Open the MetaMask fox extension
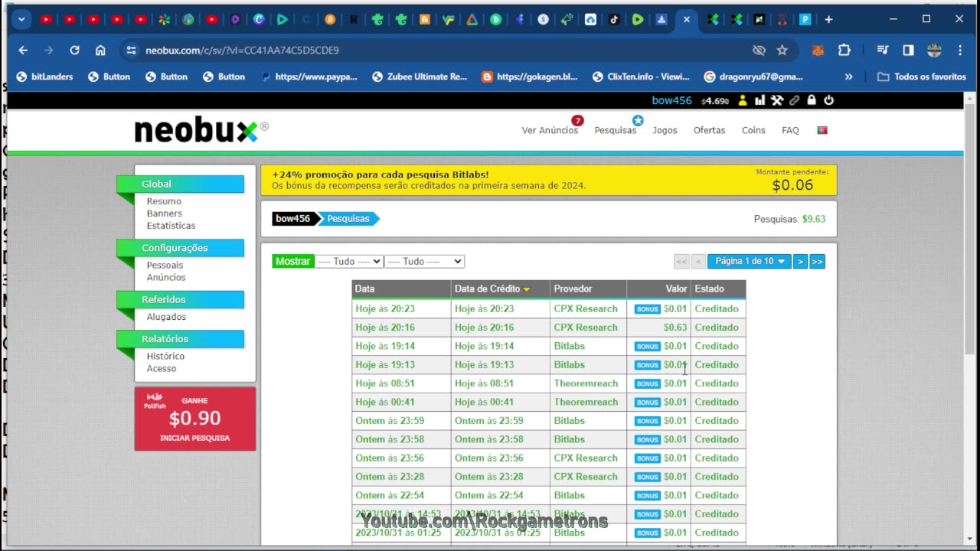980x551 pixels. pos(818,51)
